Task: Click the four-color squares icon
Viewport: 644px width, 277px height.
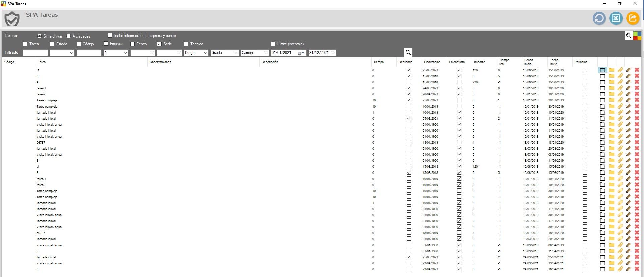Action: click(x=637, y=36)
